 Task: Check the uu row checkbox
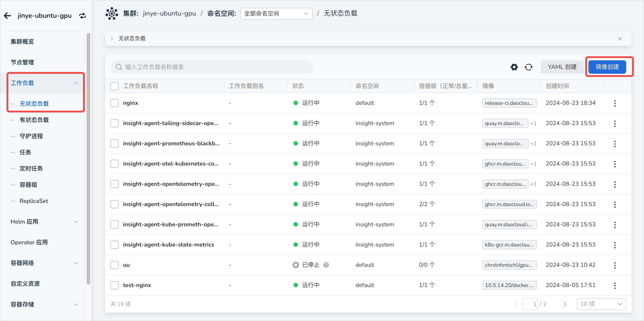coord(115,265)
